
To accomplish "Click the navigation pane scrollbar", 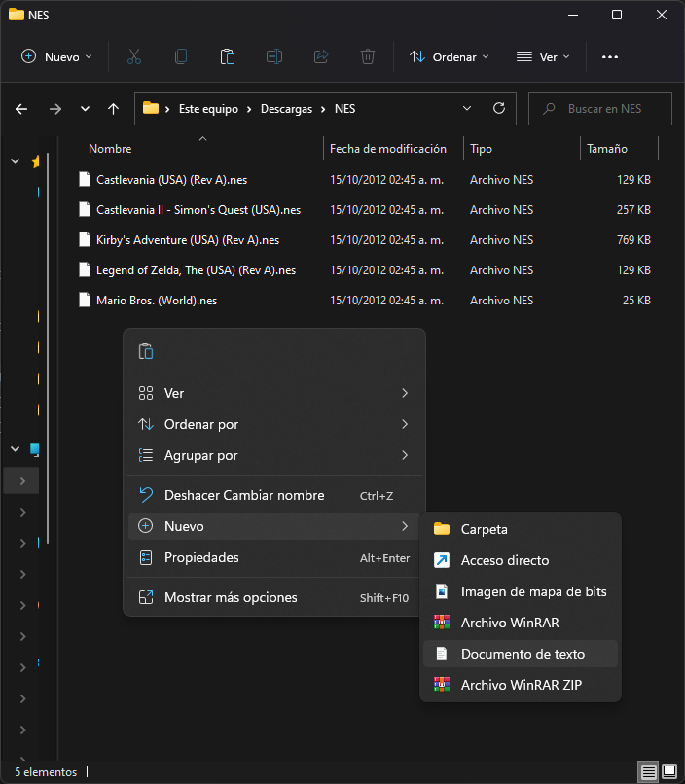I will 48,347.
